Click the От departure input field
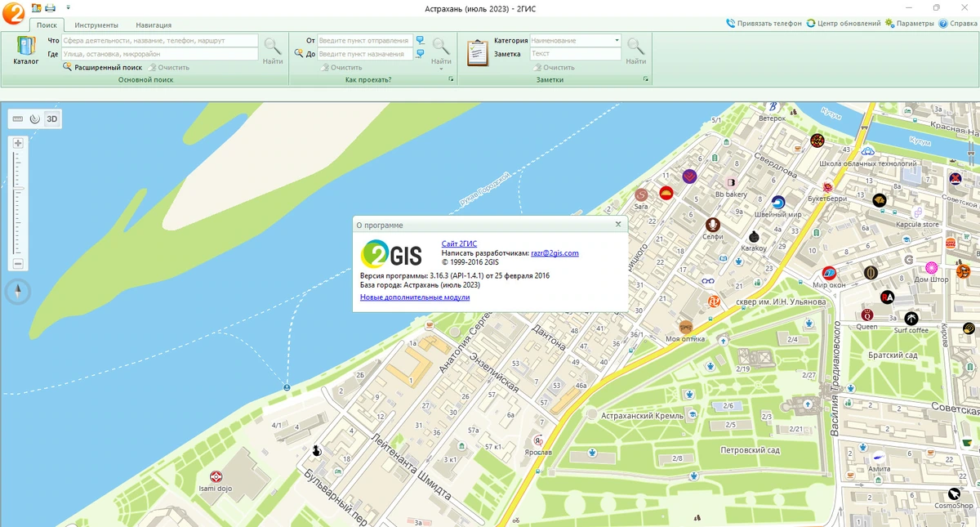 [x=364, y=40]
